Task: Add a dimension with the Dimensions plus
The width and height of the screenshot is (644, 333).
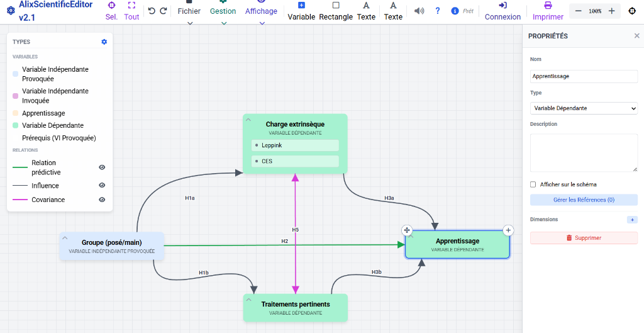Action: point(632,220)
